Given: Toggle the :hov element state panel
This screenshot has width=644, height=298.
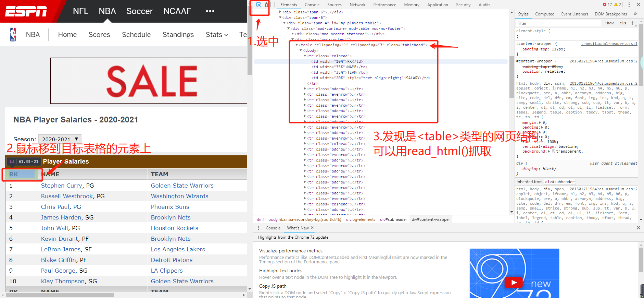Looking at the screenshot, I should pyautogui.click(x=609, y=23).
